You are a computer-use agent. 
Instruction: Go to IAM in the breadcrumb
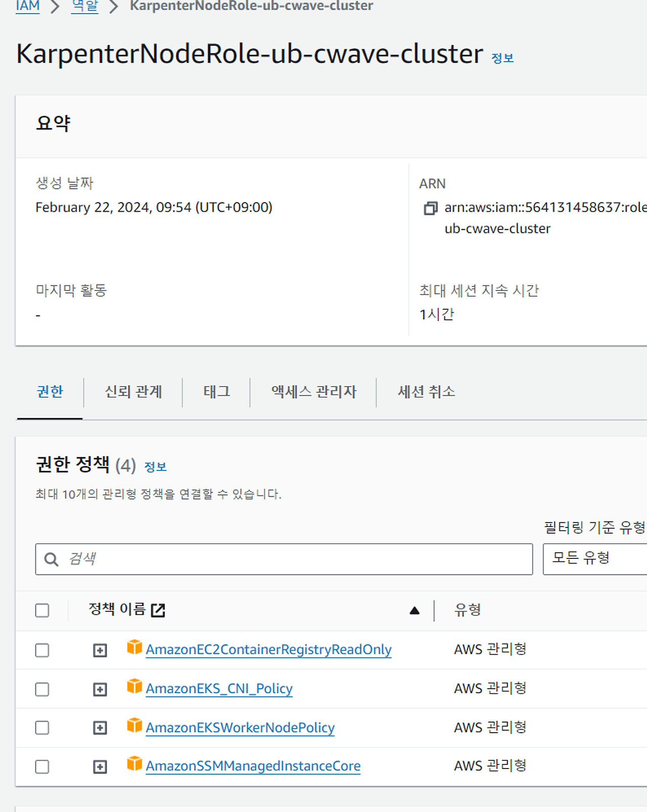pos(28,6)
